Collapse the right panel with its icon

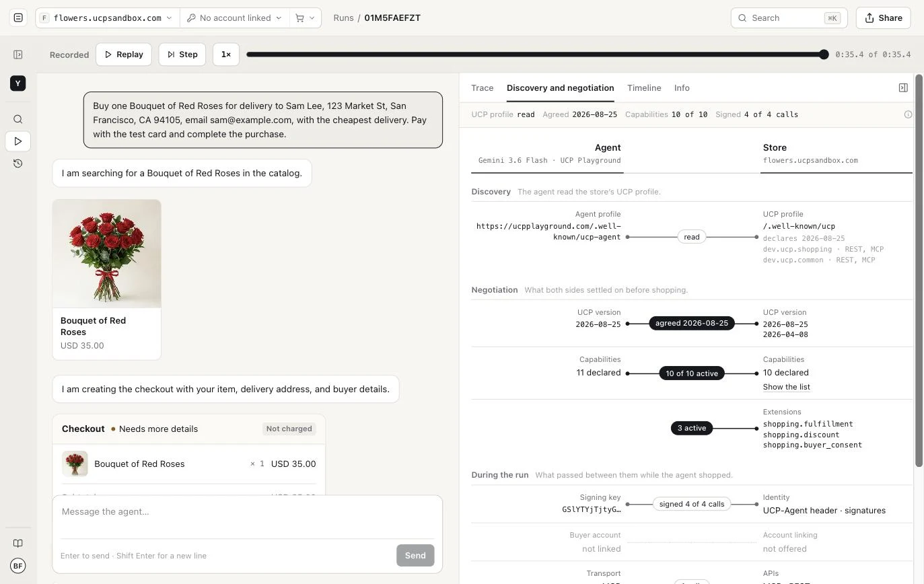pyautogui.click(x=903, y=88)
